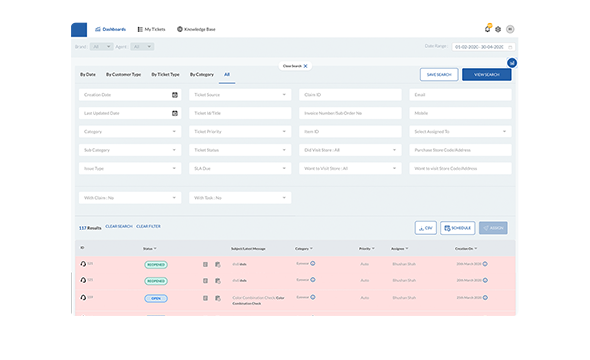
Task: Close the search panel with X
Action: [306, 66]
